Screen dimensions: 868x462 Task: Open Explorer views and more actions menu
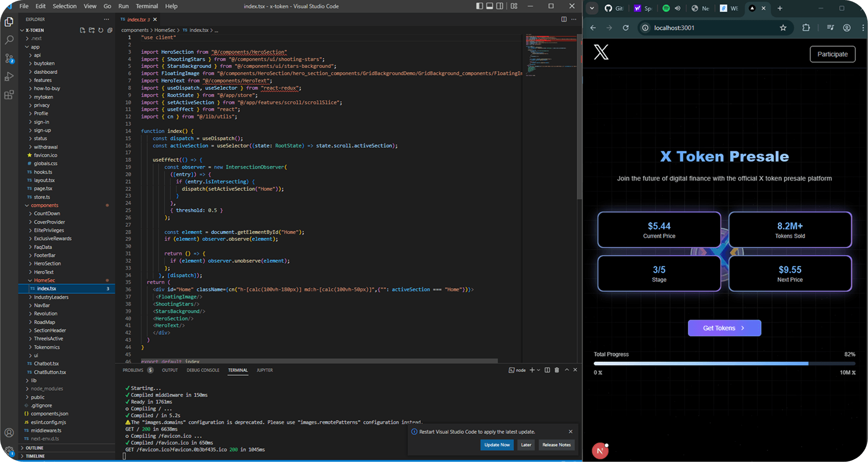(x=106, y=19)
